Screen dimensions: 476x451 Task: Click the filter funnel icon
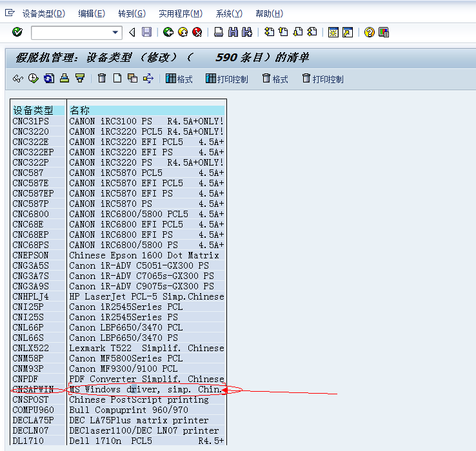tap(80, 78)
